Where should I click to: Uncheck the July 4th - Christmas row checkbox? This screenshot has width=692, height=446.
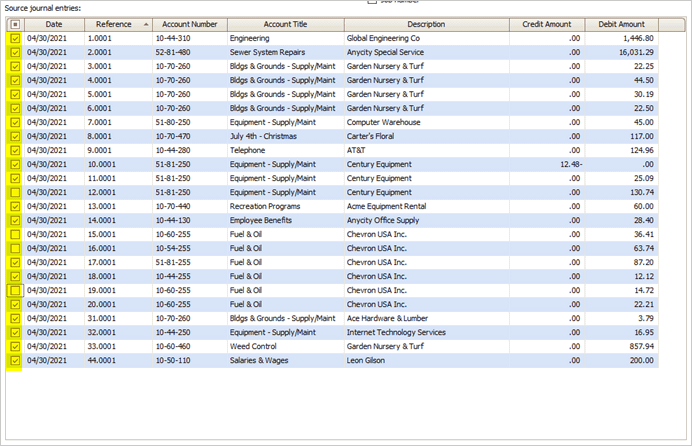tap(15, 136)
